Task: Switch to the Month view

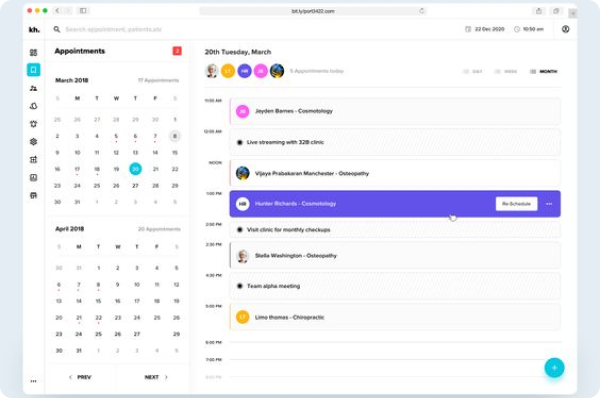Action: pyautogui.click(x=544, y=72)
